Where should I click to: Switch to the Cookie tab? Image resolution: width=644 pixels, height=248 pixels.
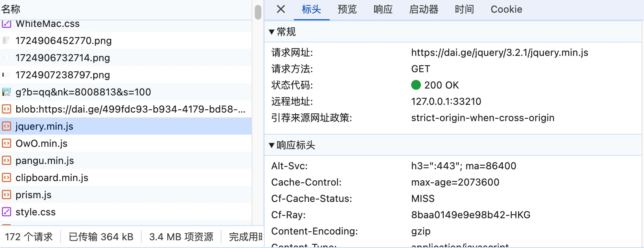pos(506,9)
